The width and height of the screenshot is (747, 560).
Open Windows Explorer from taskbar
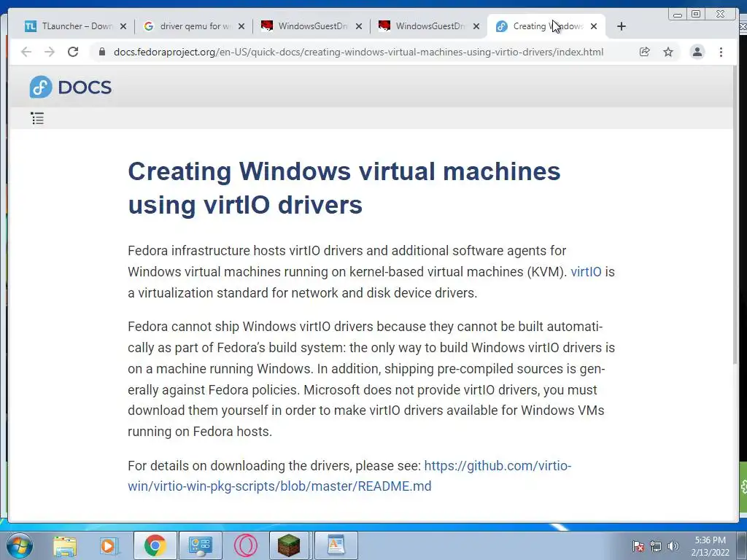65,545
